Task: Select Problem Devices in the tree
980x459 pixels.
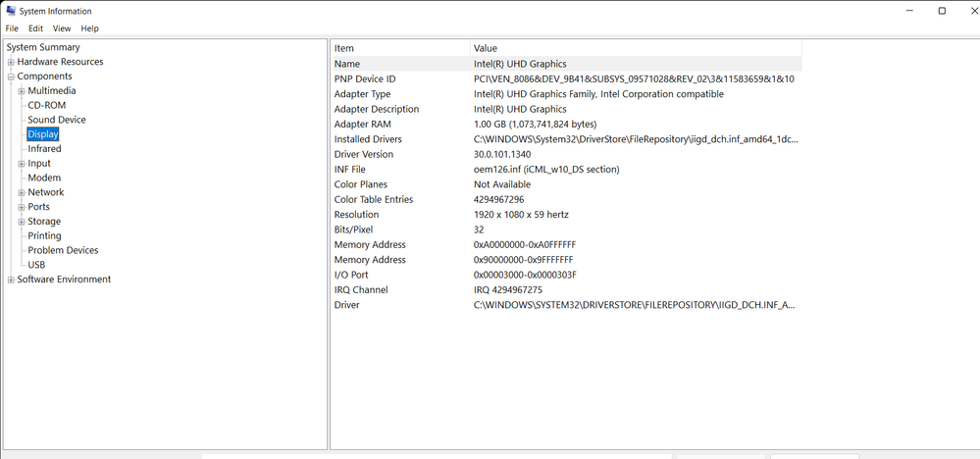Action: click(x=63, y=250)
